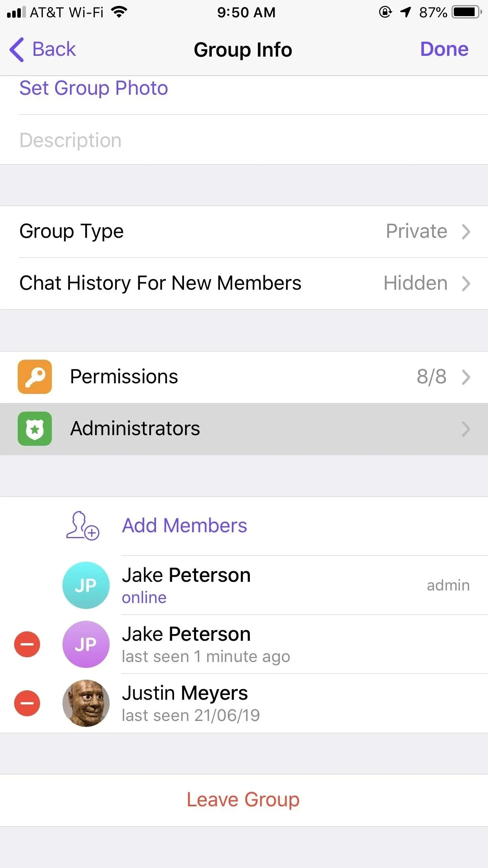Screen dimensions: 488x868
Task: Open Chat History chevron next to Hidden
Action: point(466,283)
